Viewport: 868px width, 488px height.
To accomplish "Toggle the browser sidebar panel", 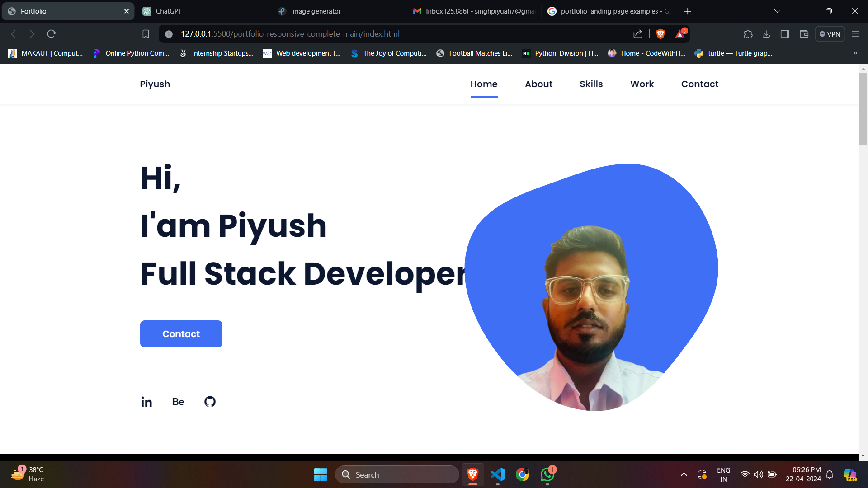I will (785, 34).
